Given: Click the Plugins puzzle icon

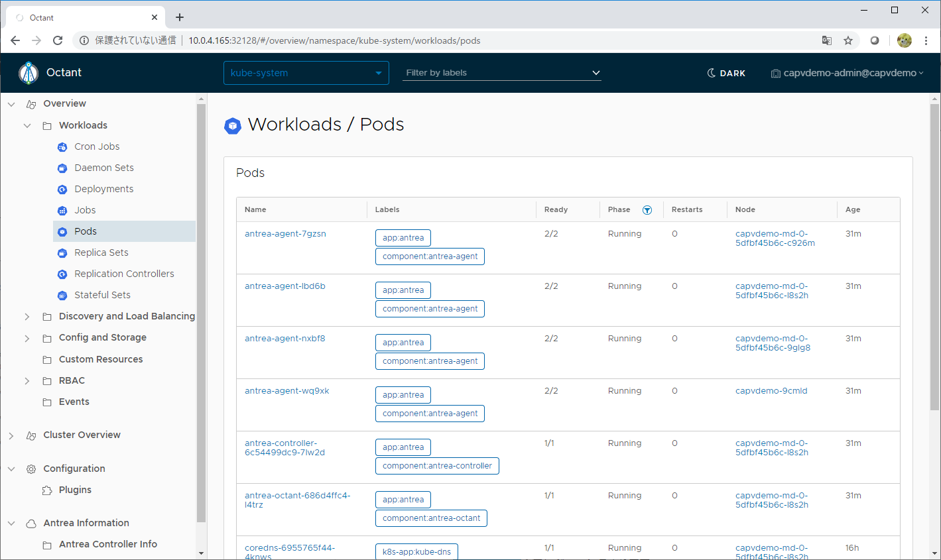Looking at the screenshot, I should click(x=47, y=490).
